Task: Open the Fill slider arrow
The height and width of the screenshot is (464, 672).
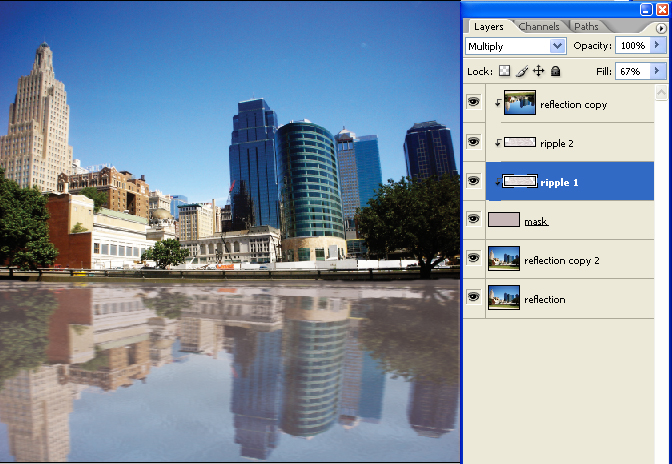Action: pos(658,71)
